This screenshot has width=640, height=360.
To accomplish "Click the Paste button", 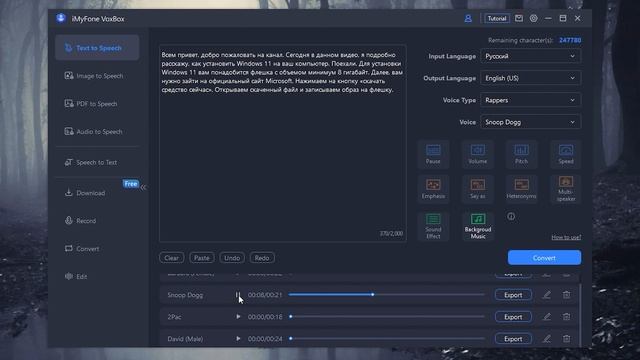I will [202, 258].
